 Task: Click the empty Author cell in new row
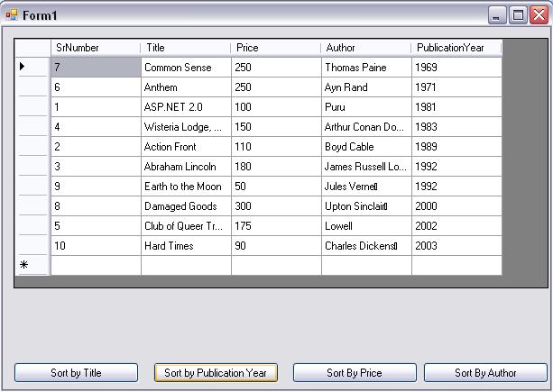click(x=367, y=266)
